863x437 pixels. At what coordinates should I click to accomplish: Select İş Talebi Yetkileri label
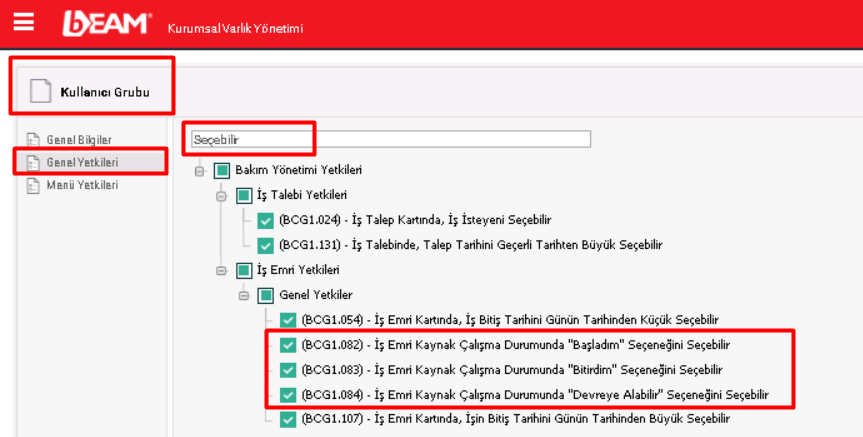302,195
